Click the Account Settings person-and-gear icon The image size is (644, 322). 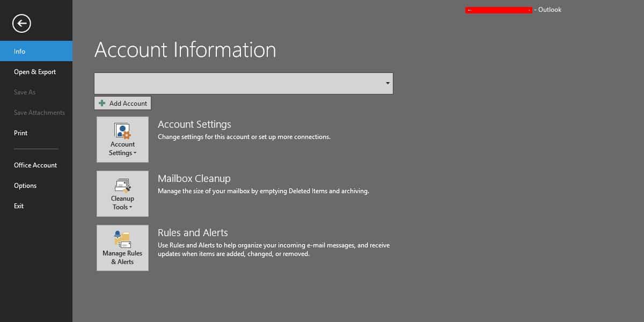pos(122,131)
